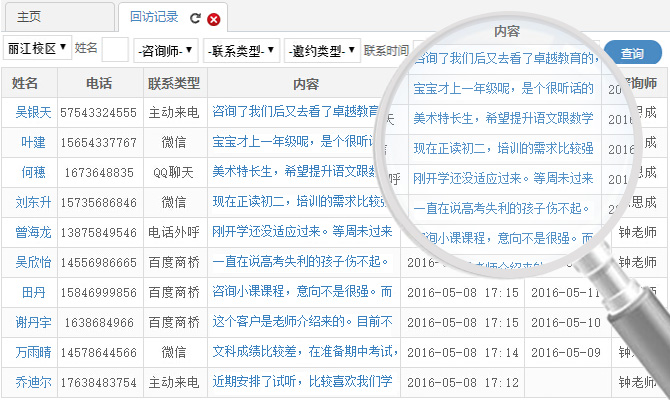Open the 丽江校区 campus dropdown
This screenshot has width=670, height=400.
click(x=37, y=48)
